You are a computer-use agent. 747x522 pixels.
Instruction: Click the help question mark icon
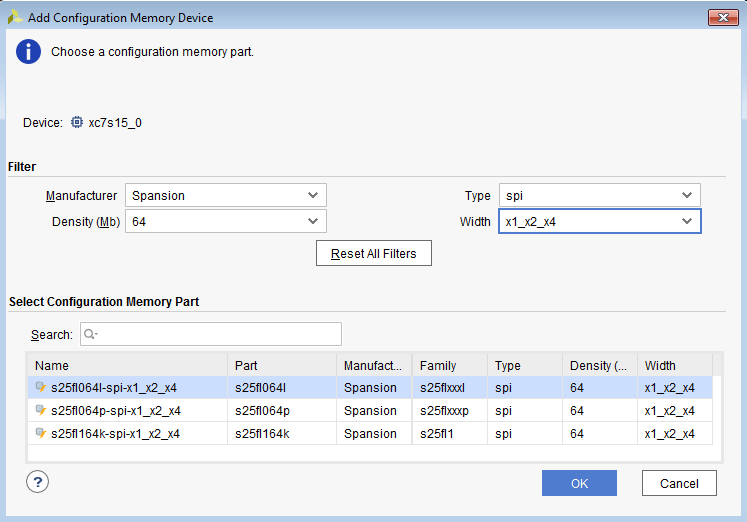38,482
